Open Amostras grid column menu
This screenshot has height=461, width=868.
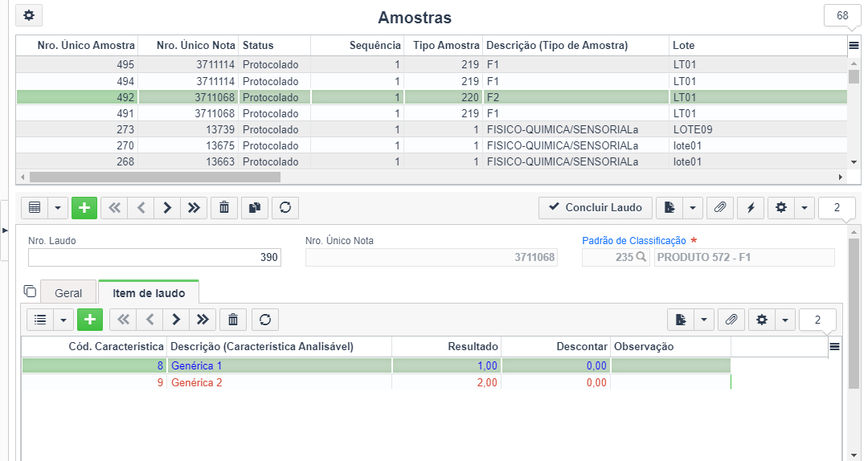(x=854, y=46)
